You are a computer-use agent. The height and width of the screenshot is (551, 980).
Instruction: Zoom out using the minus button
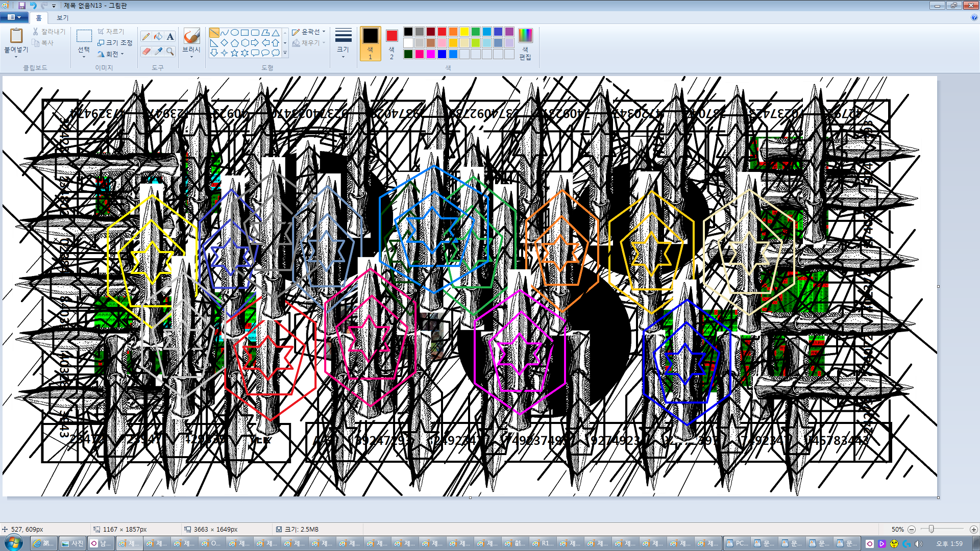tap(912, 530)
